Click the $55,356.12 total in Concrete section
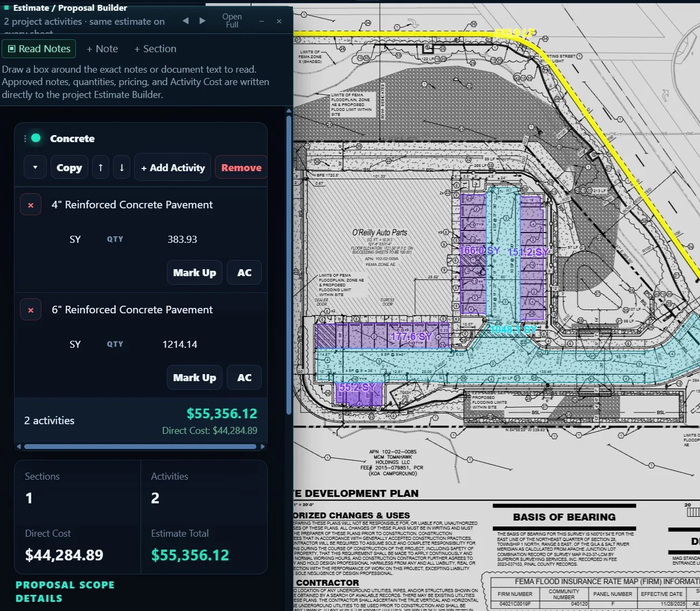700x611 pixels. click(222, 413)
